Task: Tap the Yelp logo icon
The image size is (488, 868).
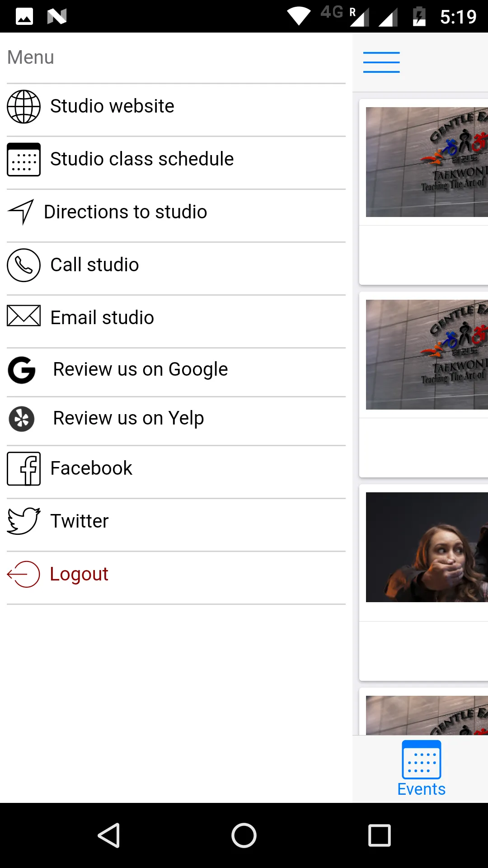Action: tap(22, 419)
